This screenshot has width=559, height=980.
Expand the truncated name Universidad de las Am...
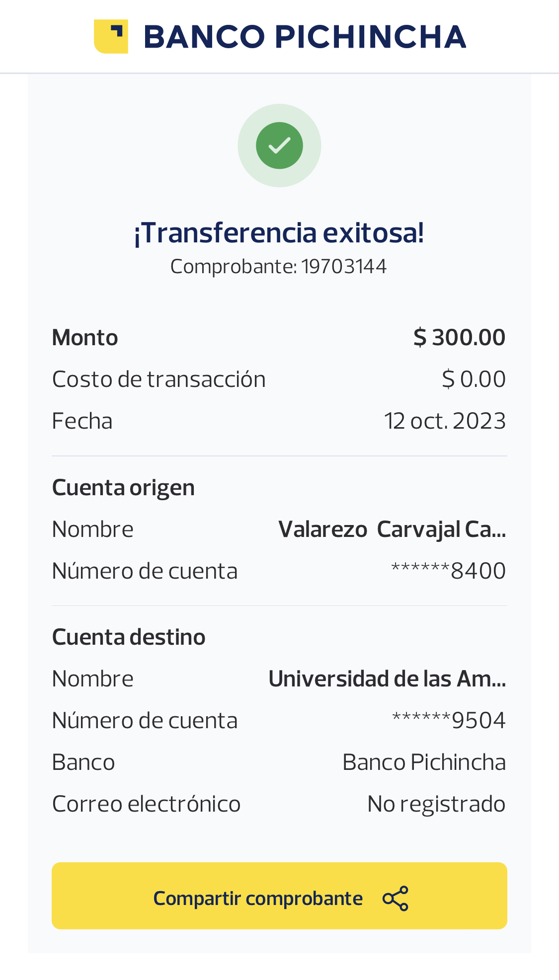point(387,679)
